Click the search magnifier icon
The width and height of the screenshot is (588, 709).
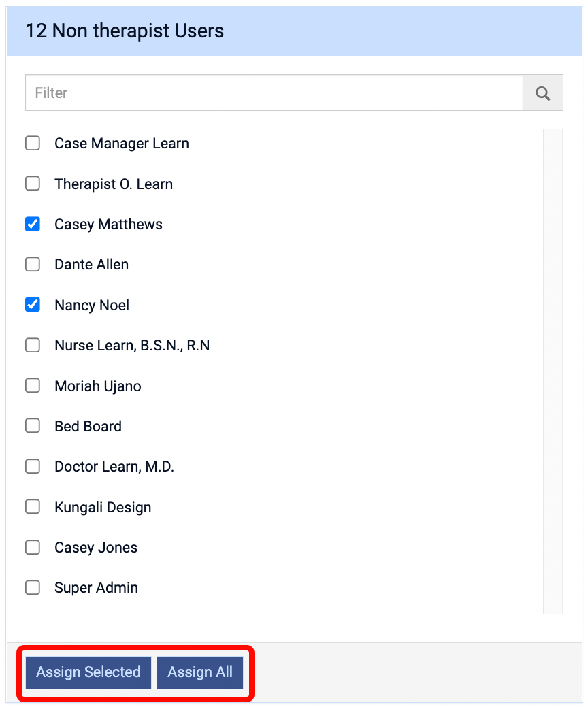(x=542, y=93)
